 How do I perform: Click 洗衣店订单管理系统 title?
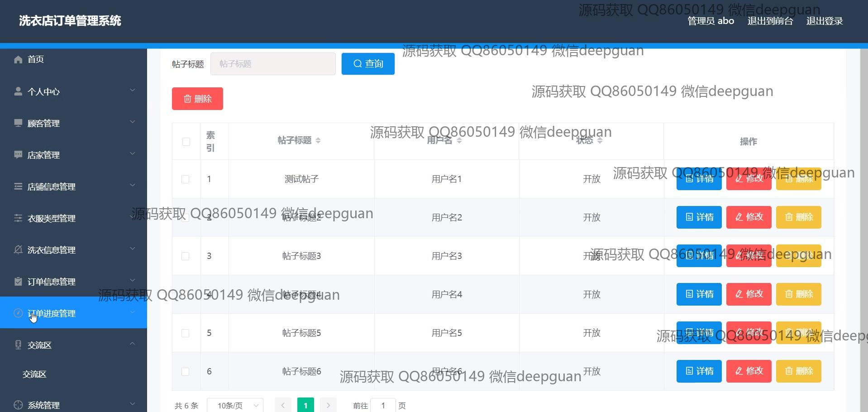(x=70, y=21)
